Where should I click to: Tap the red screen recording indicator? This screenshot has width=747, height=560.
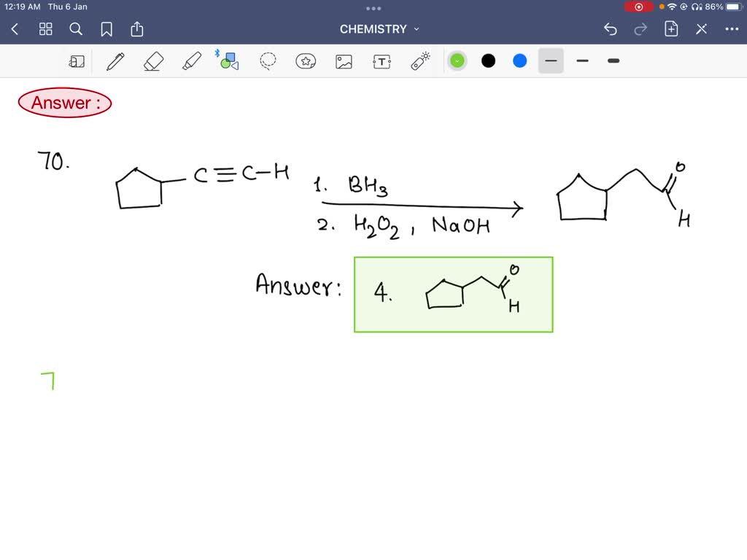tap(639, 7)
